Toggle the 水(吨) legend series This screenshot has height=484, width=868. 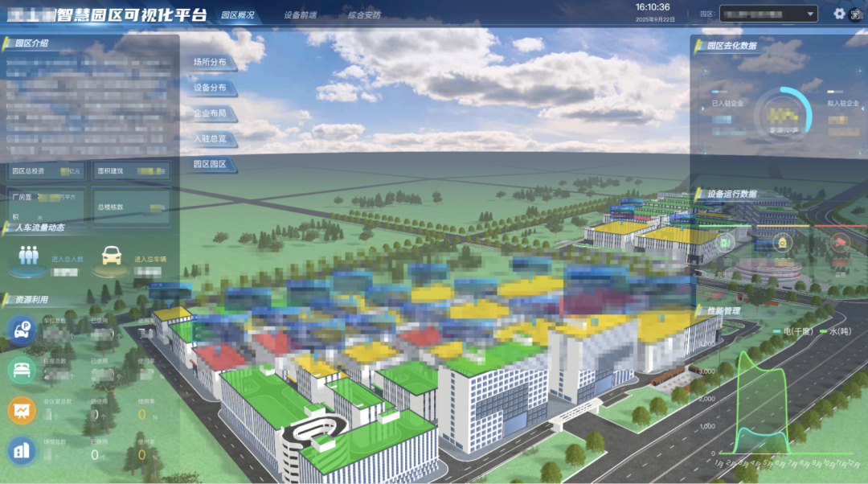[836, 331]
